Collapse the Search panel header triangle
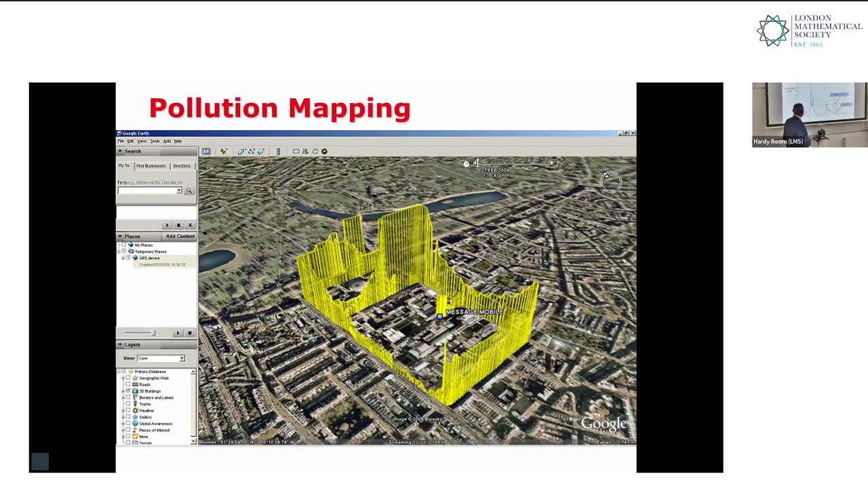Screen dimensions: 868x488 120,151
